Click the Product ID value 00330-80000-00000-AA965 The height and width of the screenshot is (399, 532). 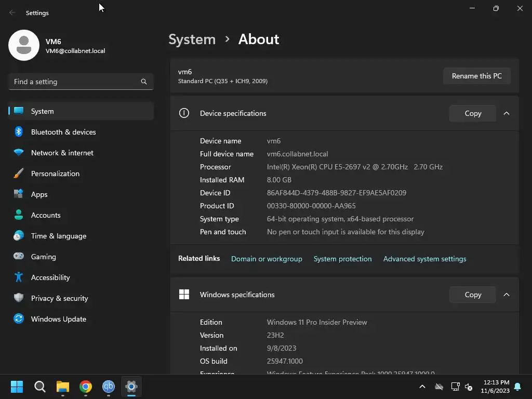(311, 206)
